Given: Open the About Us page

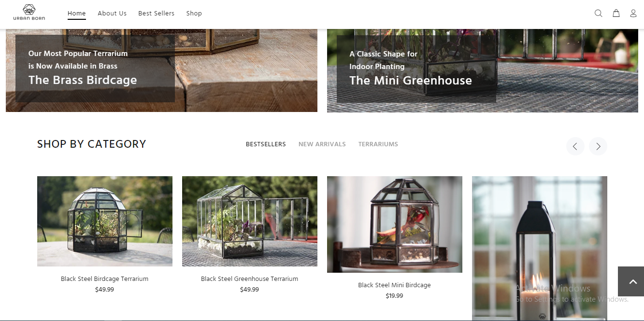Looking at the screenshot, I should (112, 14).
